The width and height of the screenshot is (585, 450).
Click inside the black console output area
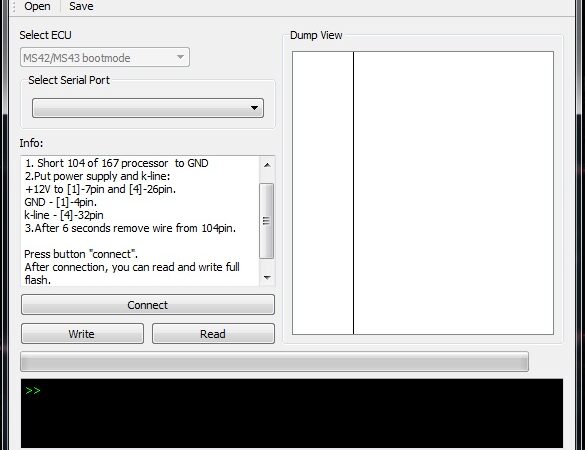pyautogui.click(x=292, y=413)
